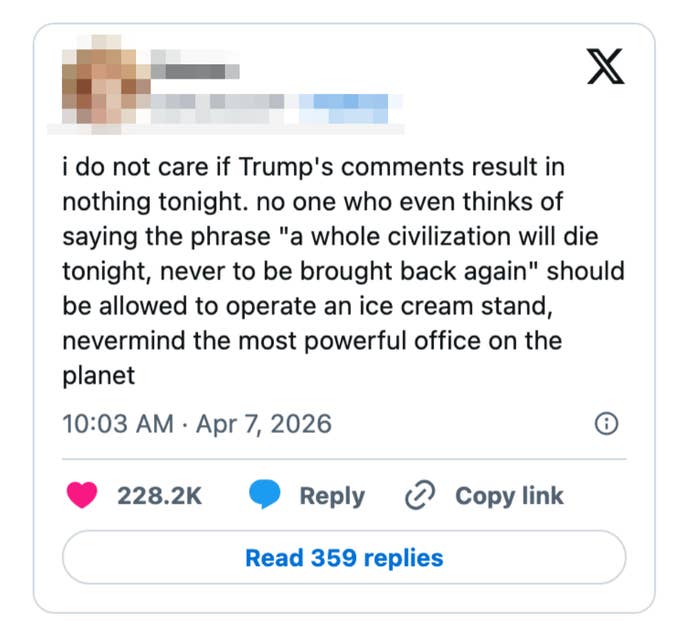Click the blue reply speech bubble icon
Image resolution: width=700 pixels, height=638 pixels.
(264, 496)
